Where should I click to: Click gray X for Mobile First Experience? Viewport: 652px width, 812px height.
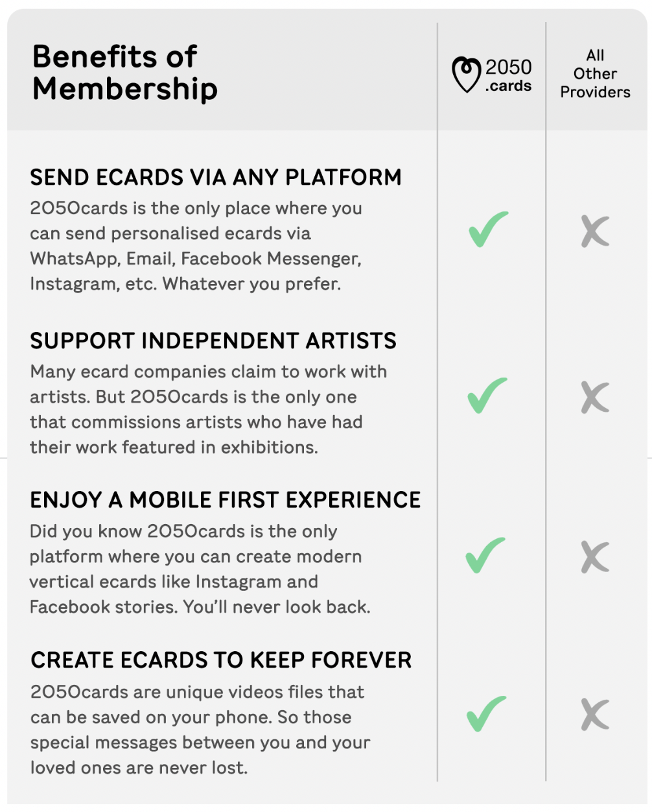595,557
